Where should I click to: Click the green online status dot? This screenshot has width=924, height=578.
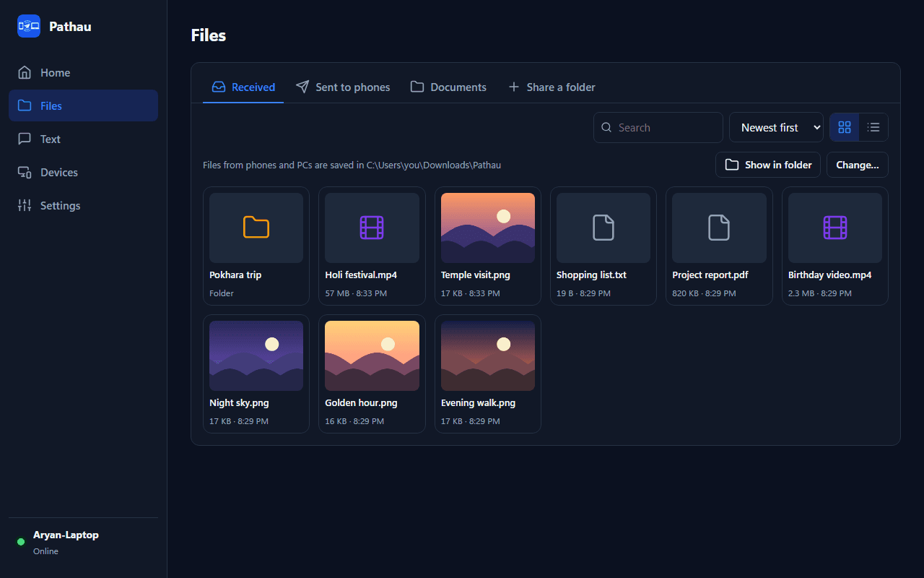coord(21,542)
